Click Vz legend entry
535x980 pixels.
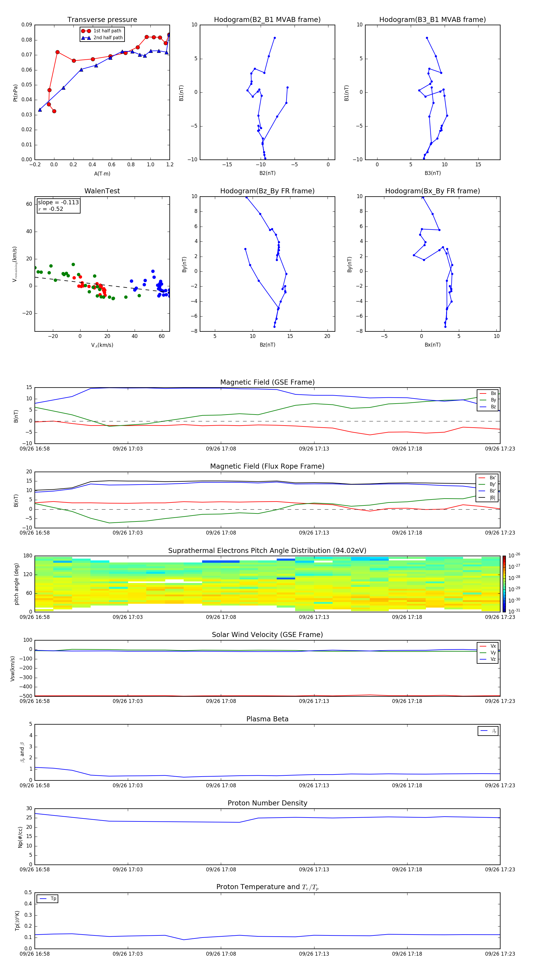(x=488, y=659)
